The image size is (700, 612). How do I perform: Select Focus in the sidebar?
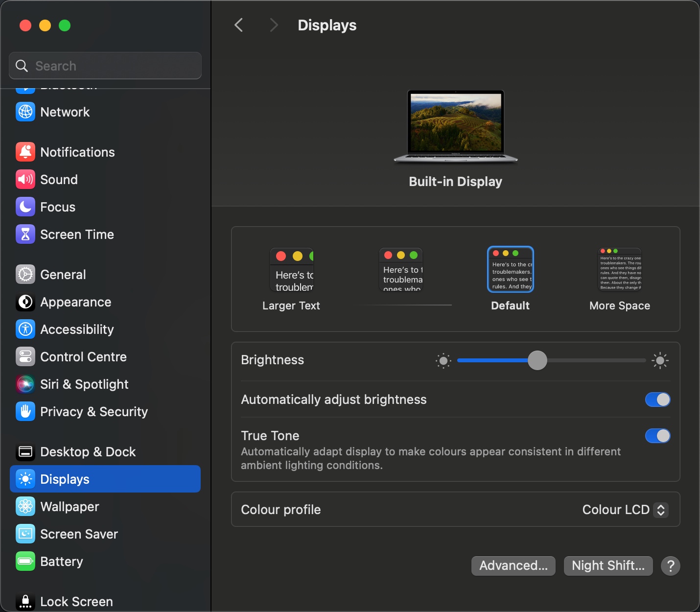[x=105, y=207]
